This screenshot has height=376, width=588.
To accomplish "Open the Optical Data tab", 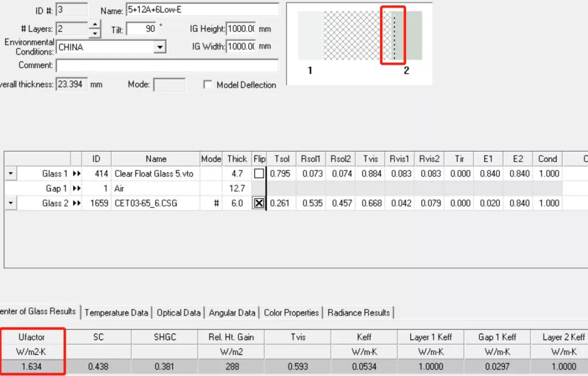I will pos(179,313).
